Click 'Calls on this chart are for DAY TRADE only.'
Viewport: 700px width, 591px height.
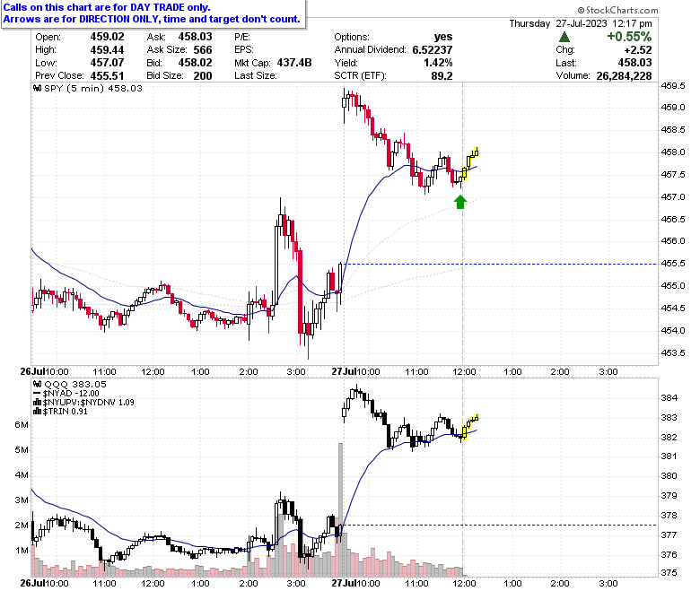click(x=107, y=7)
